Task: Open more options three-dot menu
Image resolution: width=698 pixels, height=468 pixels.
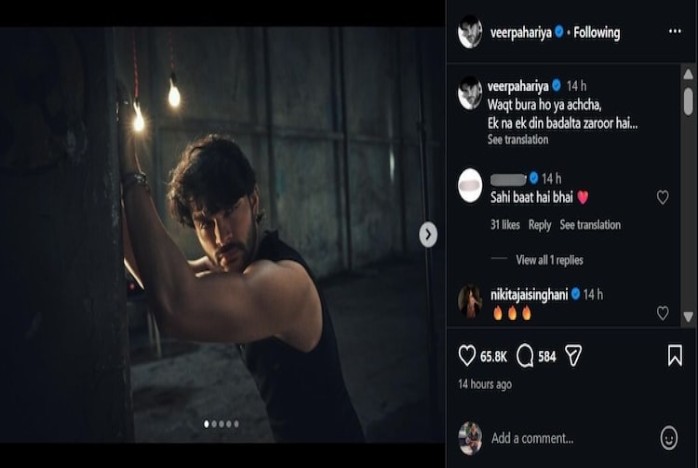Action: point(674,32)
